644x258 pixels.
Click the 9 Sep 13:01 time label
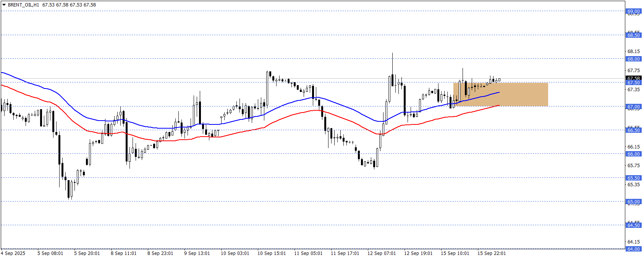pyautogui.click(x=197, y=253)
